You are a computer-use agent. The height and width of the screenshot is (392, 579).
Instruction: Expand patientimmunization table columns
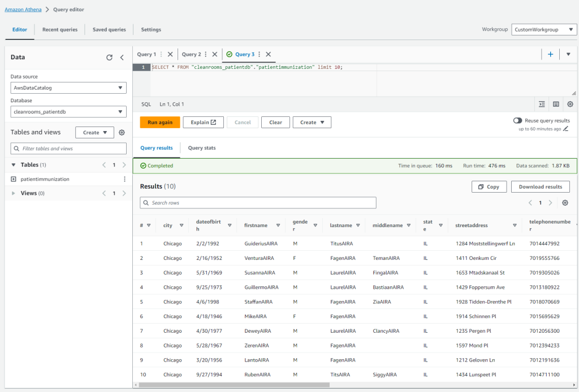[x=14, y=179]
